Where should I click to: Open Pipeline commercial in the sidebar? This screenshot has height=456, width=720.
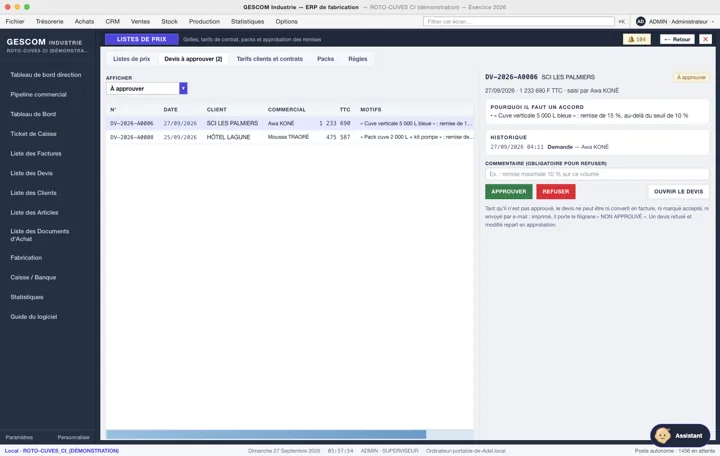39,95
